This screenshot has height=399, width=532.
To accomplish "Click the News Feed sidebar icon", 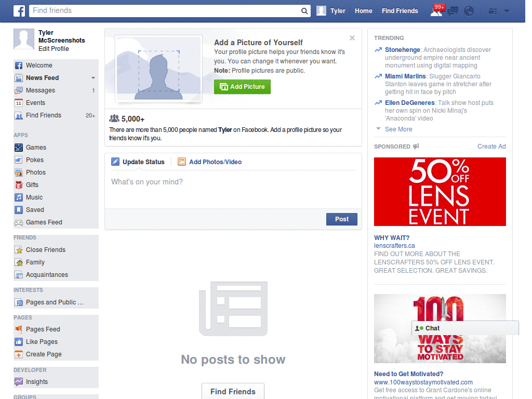I will [x=19, y=78].
